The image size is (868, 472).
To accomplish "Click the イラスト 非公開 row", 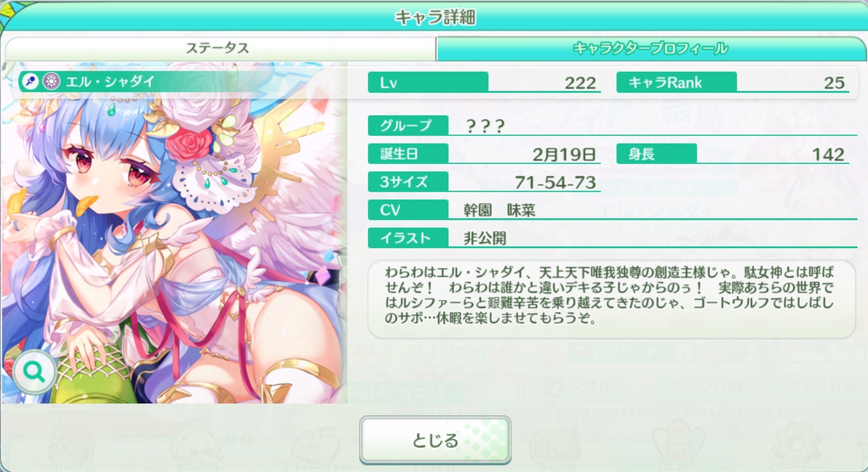I will click(x=613, y=238).
